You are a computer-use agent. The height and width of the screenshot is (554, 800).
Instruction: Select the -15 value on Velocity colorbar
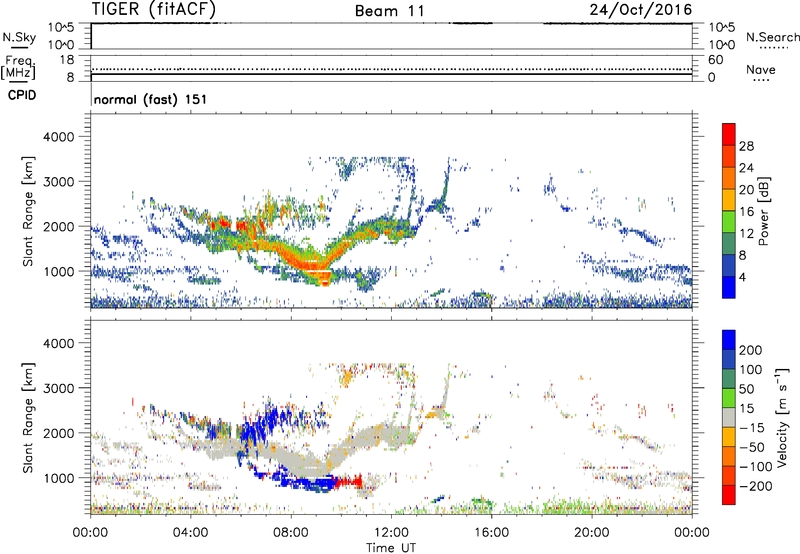[x=752, y=428]
